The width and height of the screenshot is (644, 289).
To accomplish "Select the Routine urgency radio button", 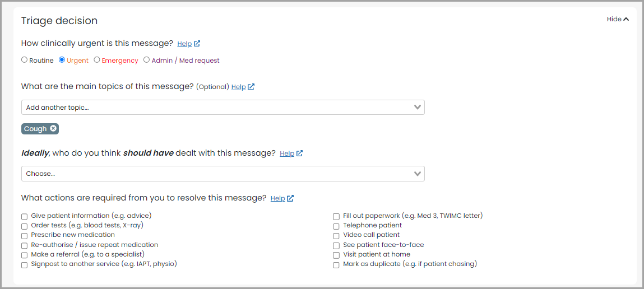I will [24, 60].
